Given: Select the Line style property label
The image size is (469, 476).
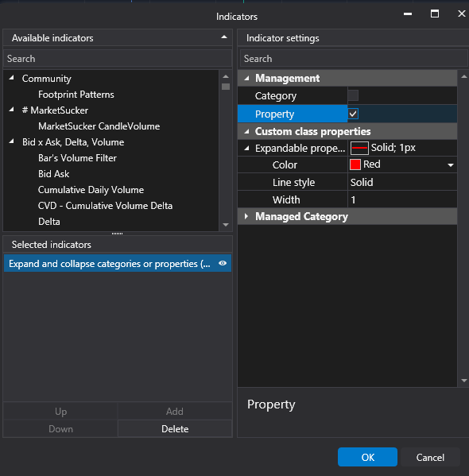Looking at the screenshot, I should [x=293, y=182].
